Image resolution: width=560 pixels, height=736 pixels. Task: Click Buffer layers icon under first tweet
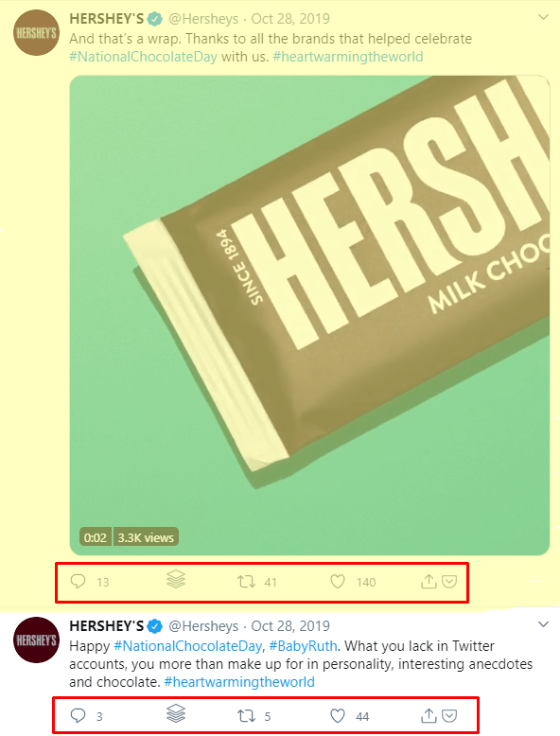pyautogui.click(x=176, y=579)
